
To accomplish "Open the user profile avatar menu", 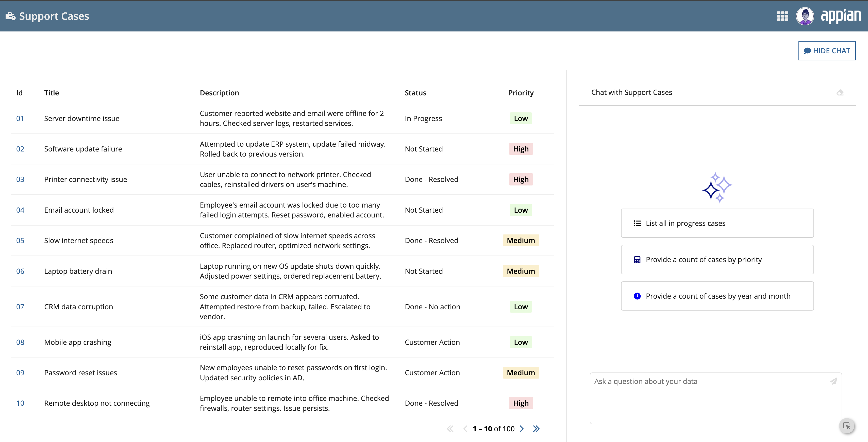I will point(805,16).
